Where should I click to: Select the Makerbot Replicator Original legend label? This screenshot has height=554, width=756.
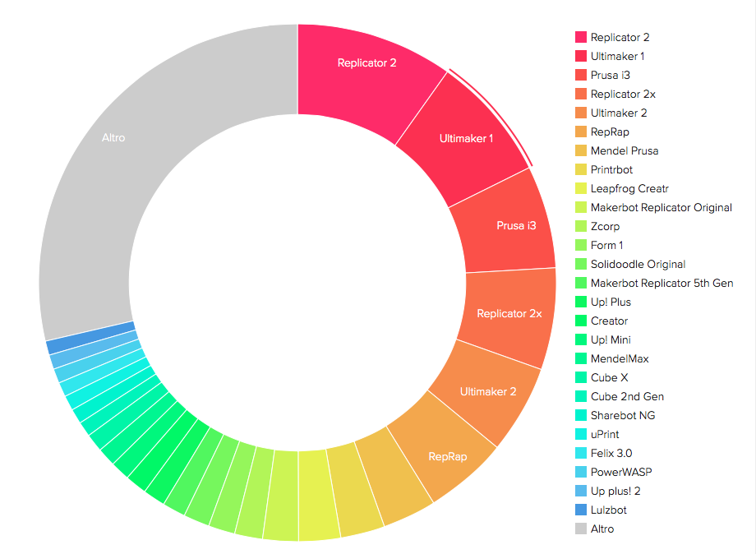click(x=661, y=207)
